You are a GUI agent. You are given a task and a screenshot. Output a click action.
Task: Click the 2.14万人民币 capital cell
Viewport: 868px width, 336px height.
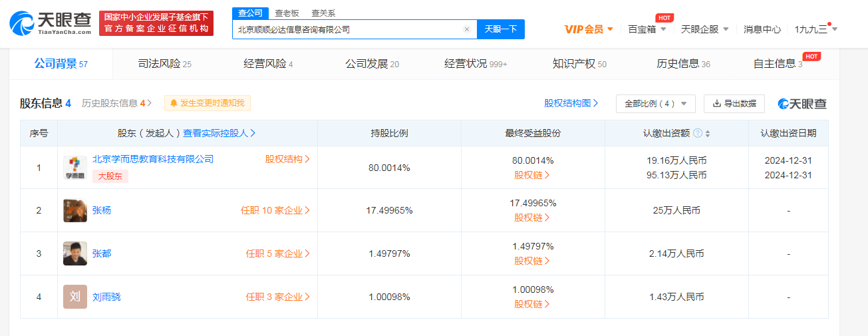point(676,253)
